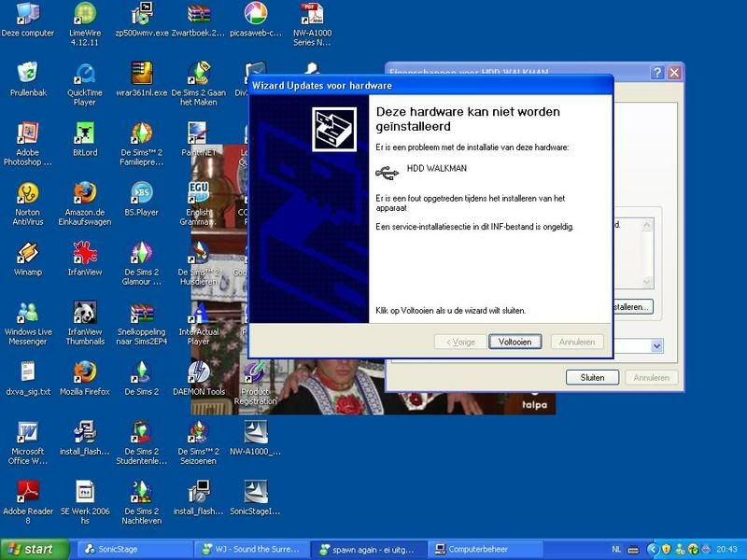Launch De Sims 2 Glamour shortcut

click(142, 263)
